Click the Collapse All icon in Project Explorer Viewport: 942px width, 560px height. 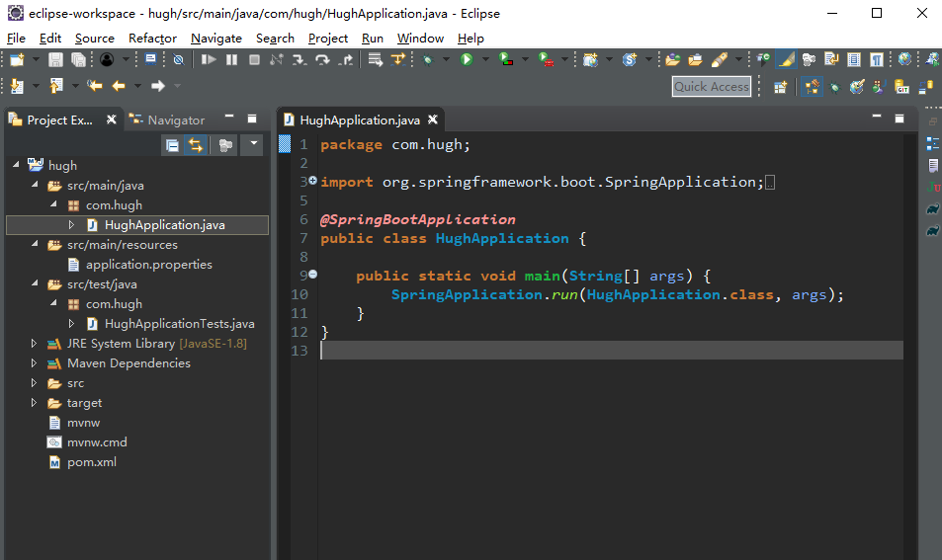(173, 145)
